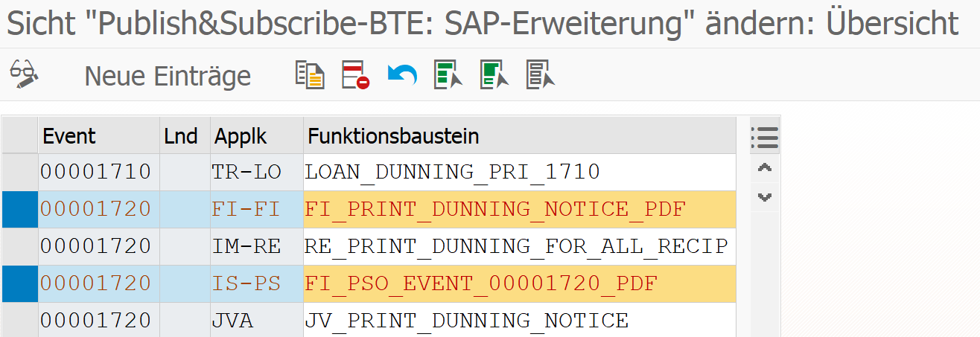Click the Funktionsbaustein column header
980x337 pixels.
tap(520, 136)
